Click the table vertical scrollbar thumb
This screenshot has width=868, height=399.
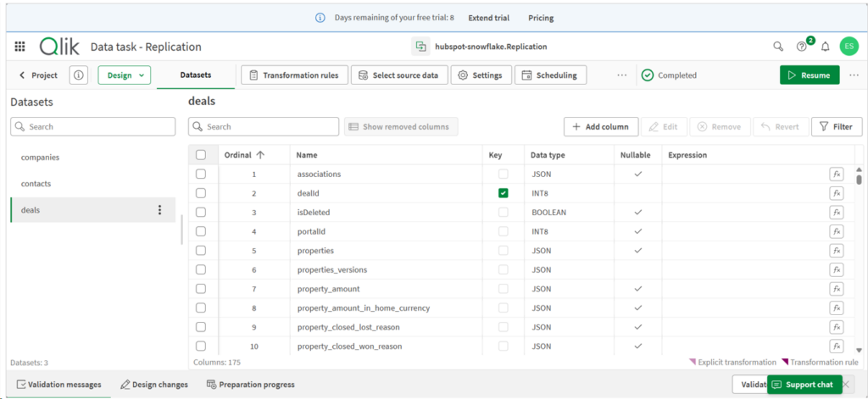[x=859, y=180]
